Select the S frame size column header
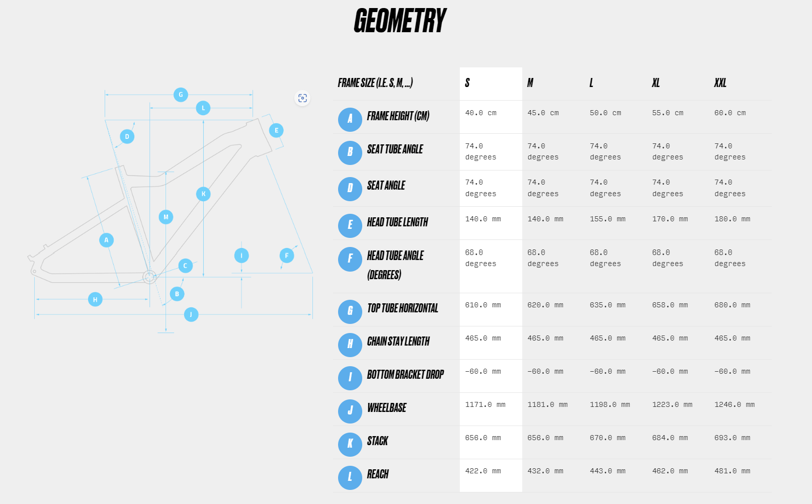Image resolution: width=812 pixels, height=504 pixels. tap(467, 83)
